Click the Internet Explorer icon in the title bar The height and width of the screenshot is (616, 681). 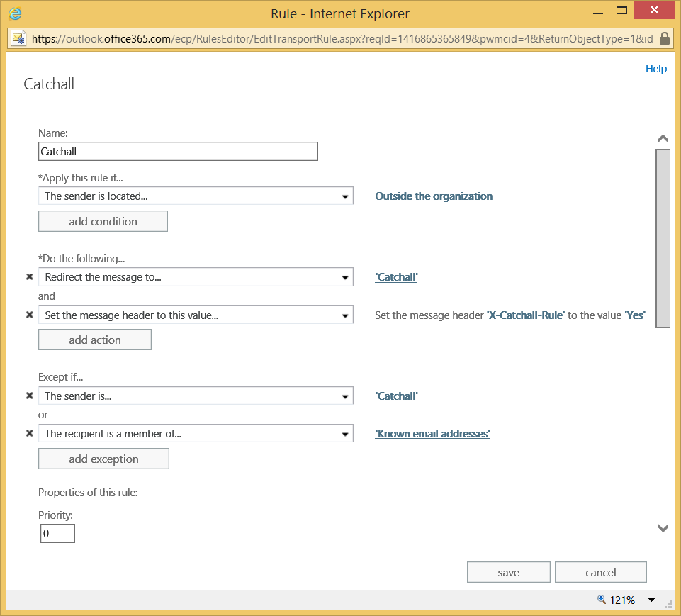pos(16,13)
